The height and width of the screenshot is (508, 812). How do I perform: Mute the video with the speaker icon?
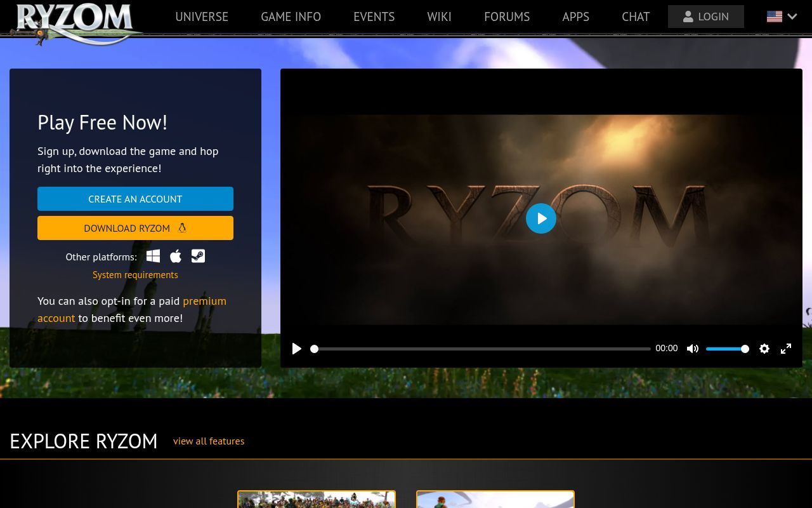click(x=693, y=349)
